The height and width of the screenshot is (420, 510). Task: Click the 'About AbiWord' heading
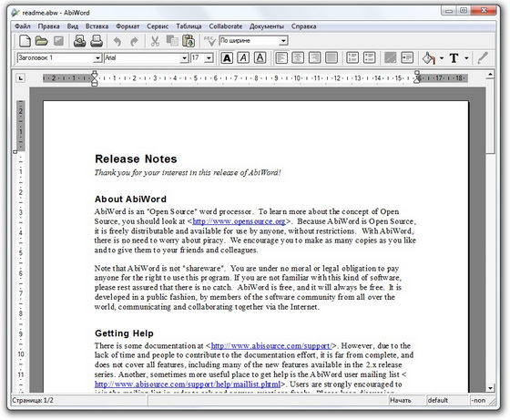coord(130,200)
